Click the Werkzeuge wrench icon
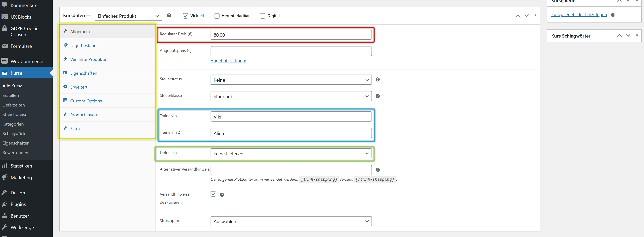The image size is (644, 237). click(5, 227)
